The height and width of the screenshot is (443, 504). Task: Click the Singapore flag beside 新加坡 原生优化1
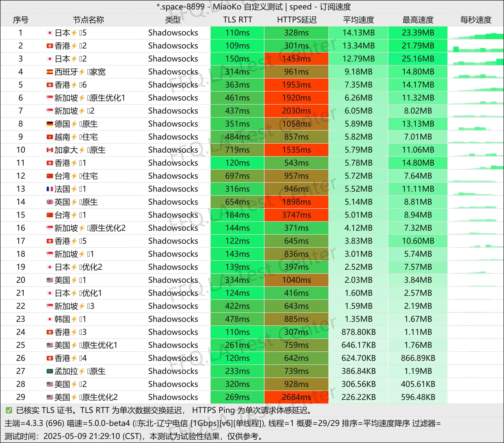[50, 98]
